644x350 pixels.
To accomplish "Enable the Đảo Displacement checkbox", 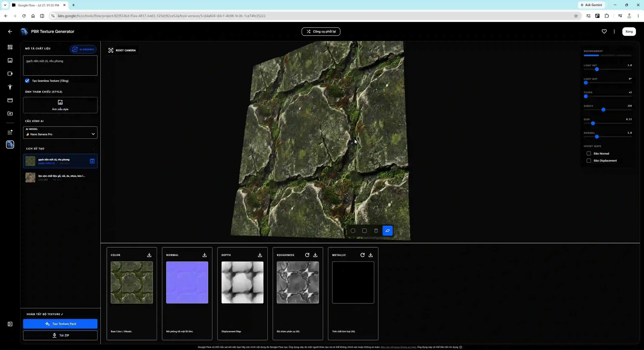I will coord(589,161).
